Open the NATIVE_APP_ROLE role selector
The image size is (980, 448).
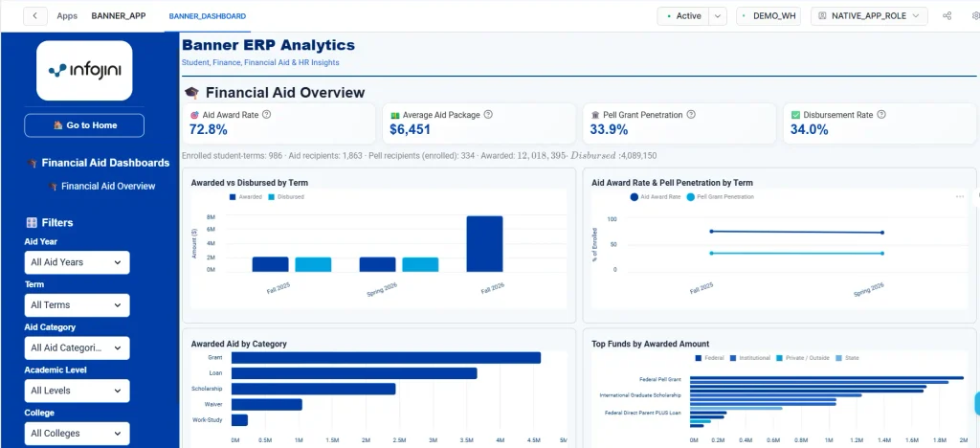tap(869, 15)
